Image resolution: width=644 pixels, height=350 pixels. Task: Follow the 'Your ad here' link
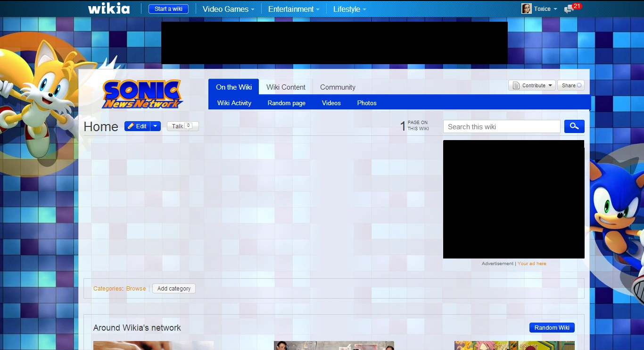pos(532,264)
